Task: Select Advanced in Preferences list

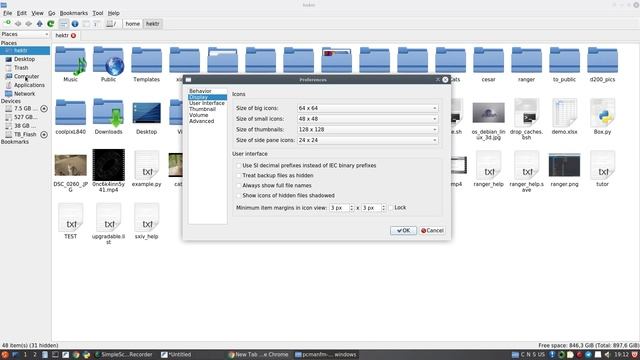Action: [x=202, y=121]
